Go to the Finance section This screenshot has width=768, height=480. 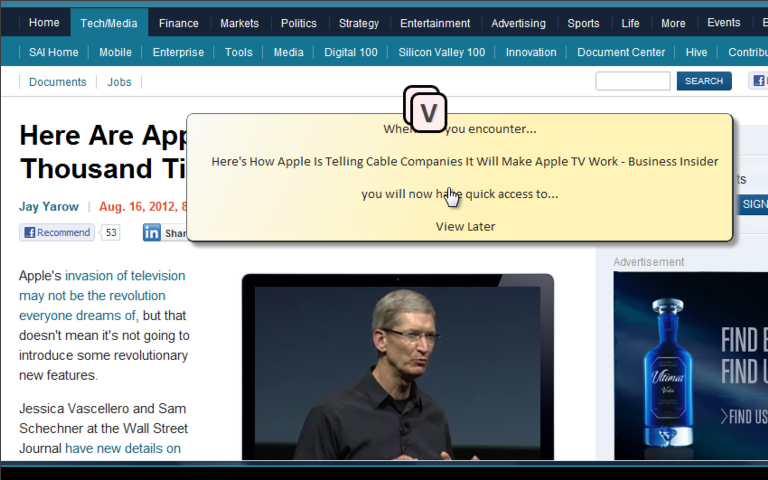[x=179, y=23]
